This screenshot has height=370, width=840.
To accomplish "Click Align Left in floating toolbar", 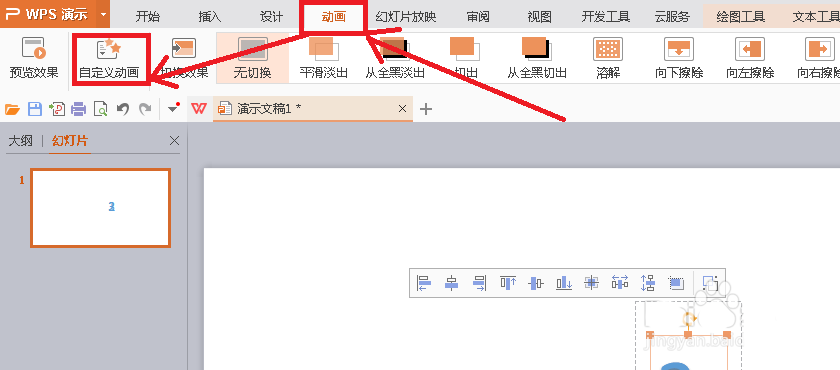I will point(424,283).
